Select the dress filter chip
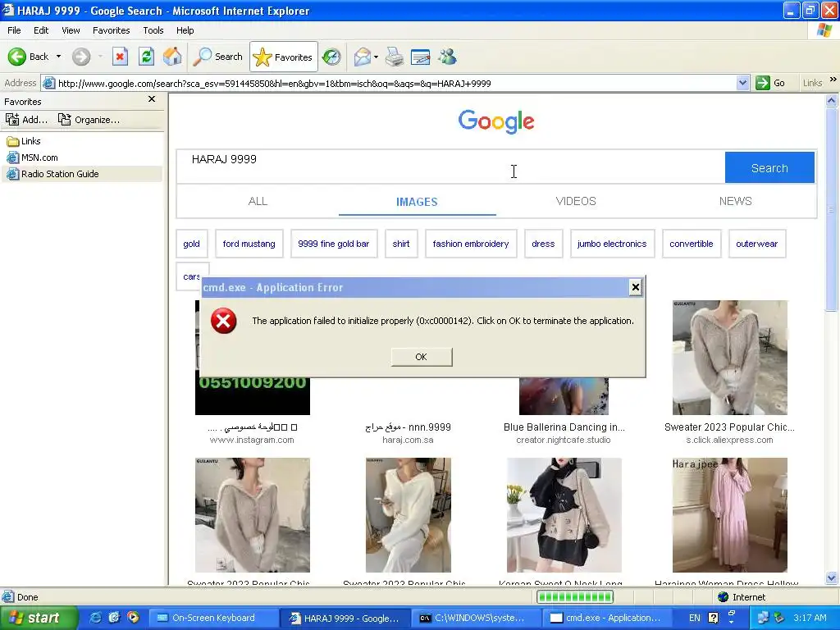This screenshot has width=840, height=630. point(543,244)
